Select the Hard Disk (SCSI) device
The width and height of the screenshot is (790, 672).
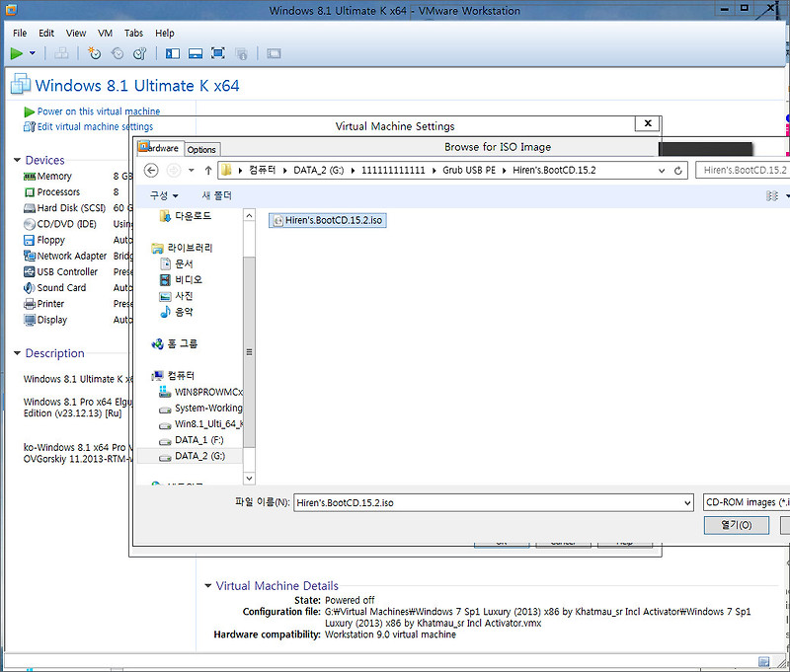click(71, 208)
